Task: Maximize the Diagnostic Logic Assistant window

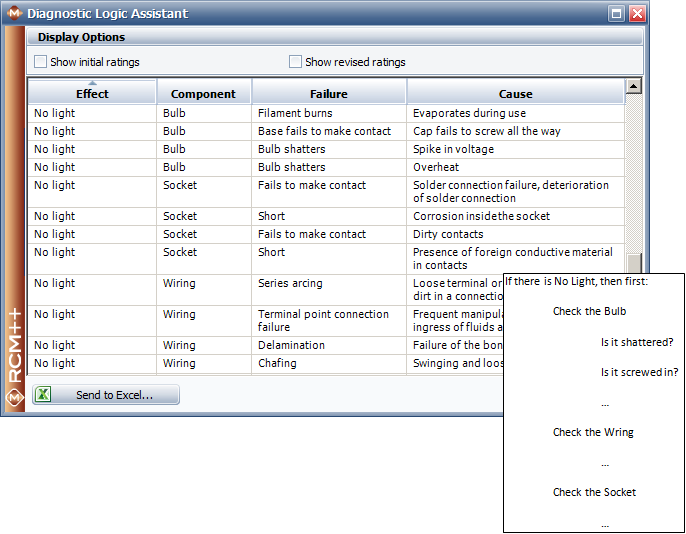Action: [617, 14]
